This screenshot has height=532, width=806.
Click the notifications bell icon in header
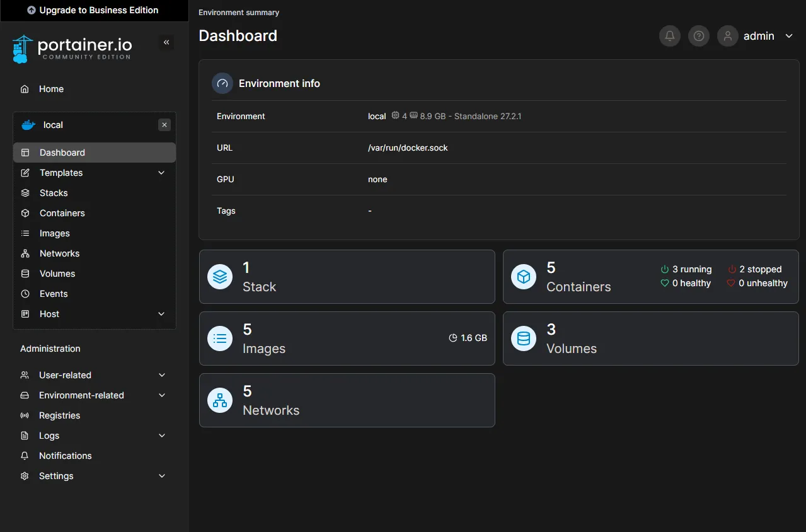click(x=669, y=36)
